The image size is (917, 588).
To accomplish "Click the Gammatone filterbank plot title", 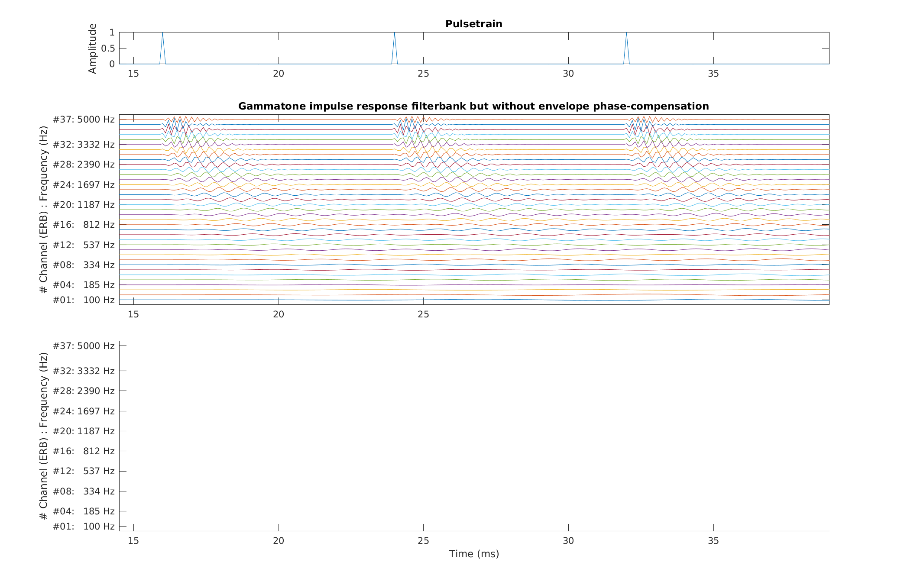I will tap(473, 107).
